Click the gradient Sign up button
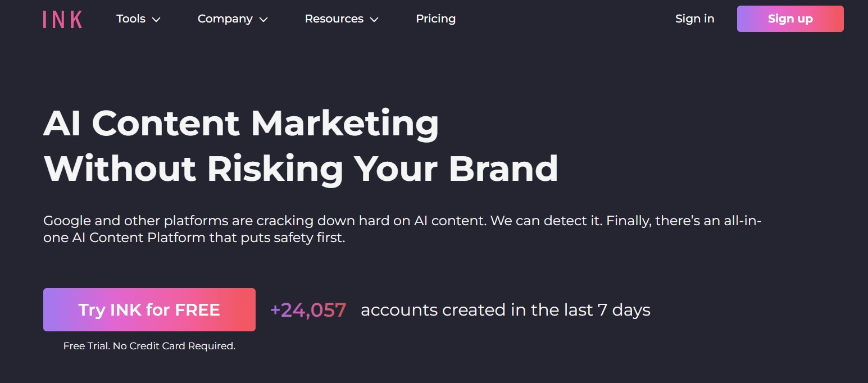 [790, 19]
